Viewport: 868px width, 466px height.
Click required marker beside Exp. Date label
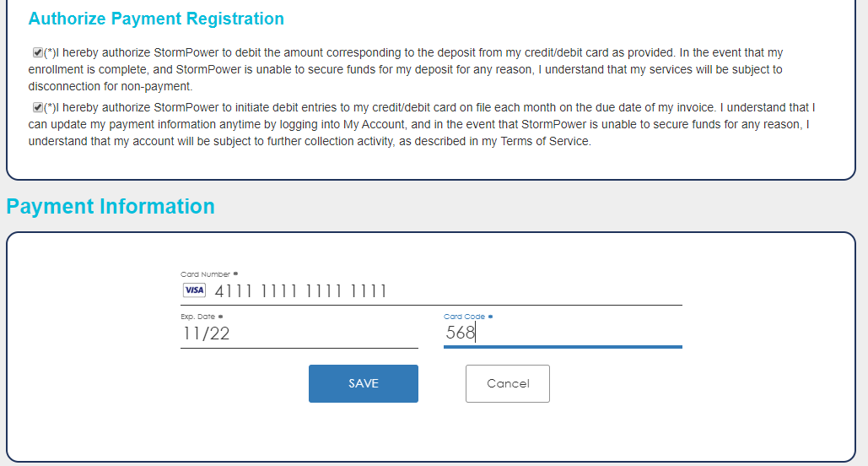pos(220,317)
